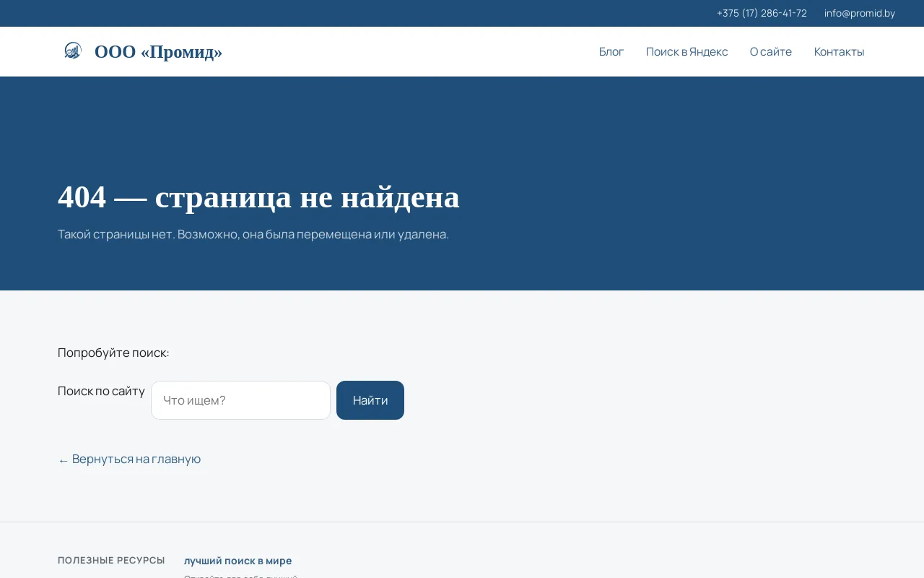Image resolution: width=924 pixels, height=578 pixels.
Task: Go to О сайте page
Action: (x=771, y=51)
